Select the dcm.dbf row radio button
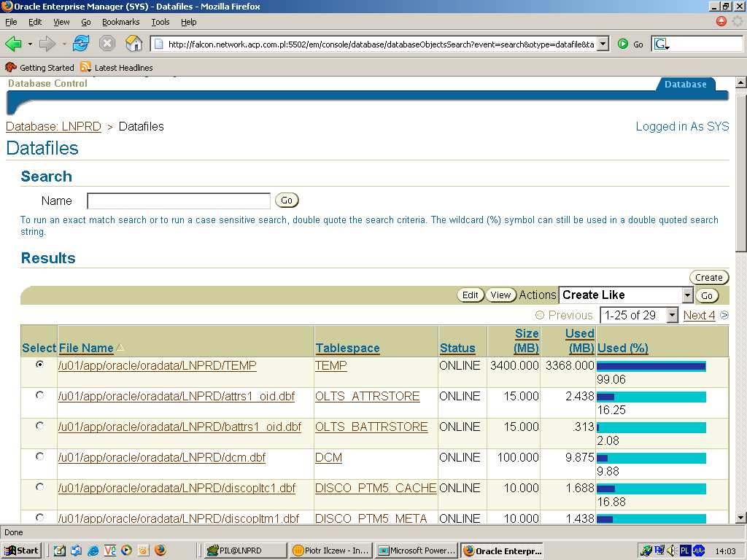The height and width of the screenshot is (560, 747). tap(40, 456)
